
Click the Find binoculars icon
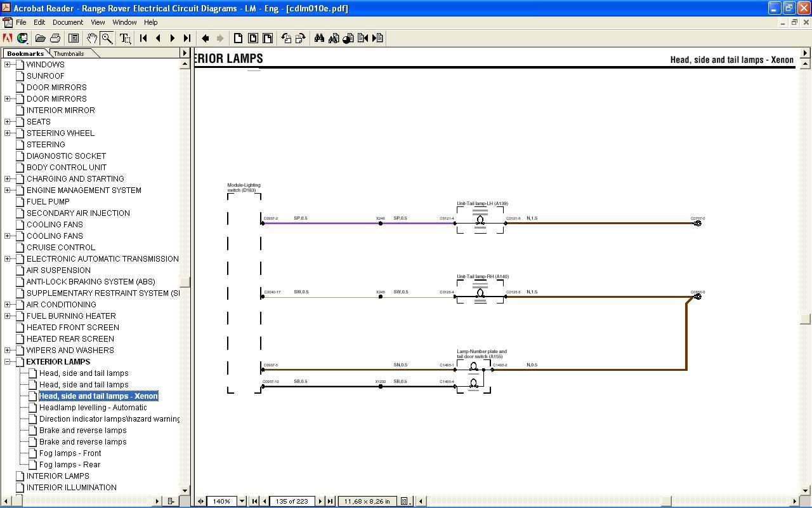[x=319, y=38]
